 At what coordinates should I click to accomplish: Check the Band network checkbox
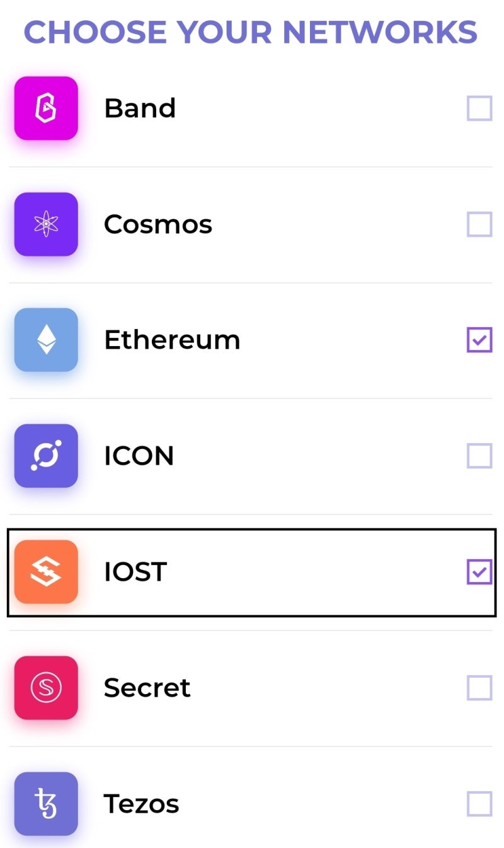pos(479,108)
